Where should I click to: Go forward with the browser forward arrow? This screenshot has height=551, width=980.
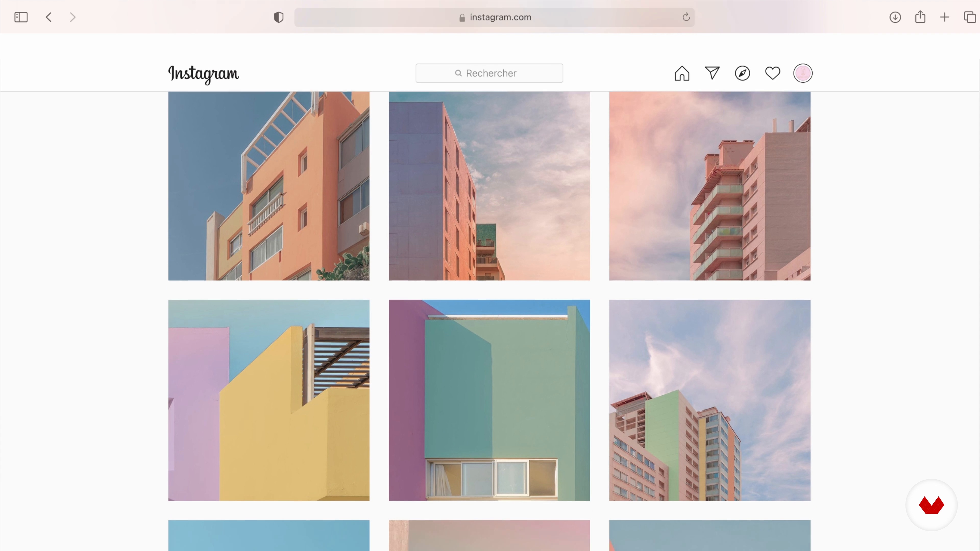tap(73, 17)
